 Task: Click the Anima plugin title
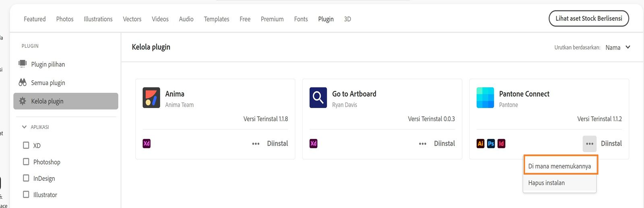tap(175, 94)
